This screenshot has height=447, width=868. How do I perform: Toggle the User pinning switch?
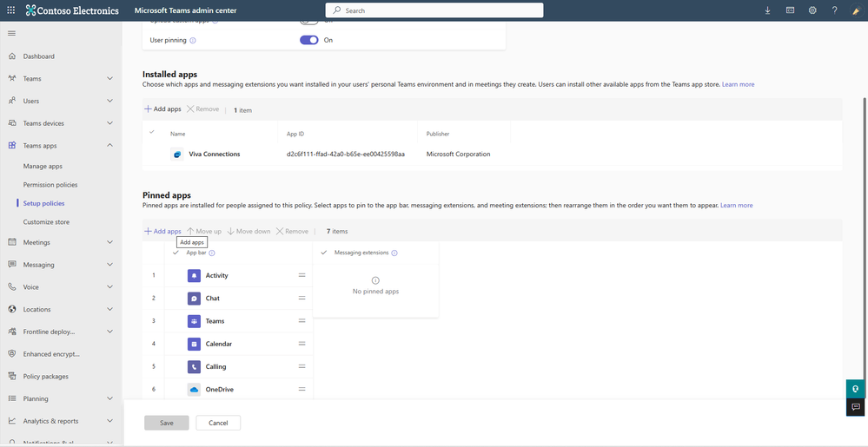tap(309, 40)
